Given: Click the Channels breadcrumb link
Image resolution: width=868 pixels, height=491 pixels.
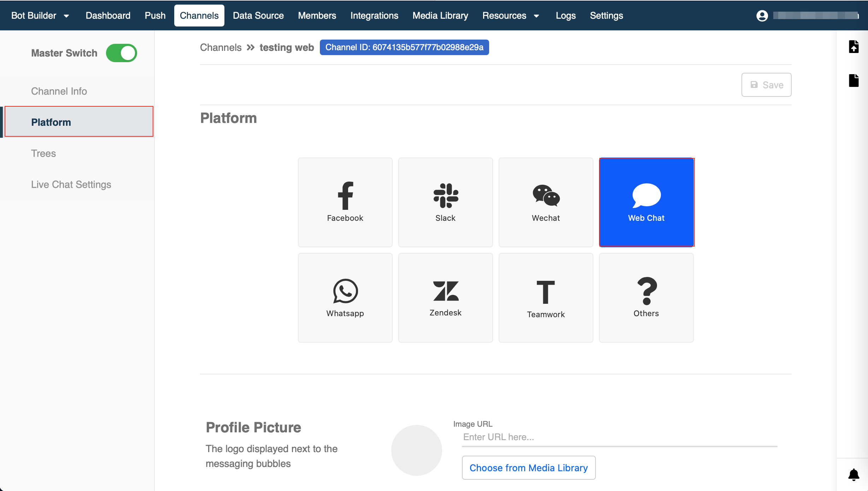Looking at the screenshot, I should coord(221,47).
